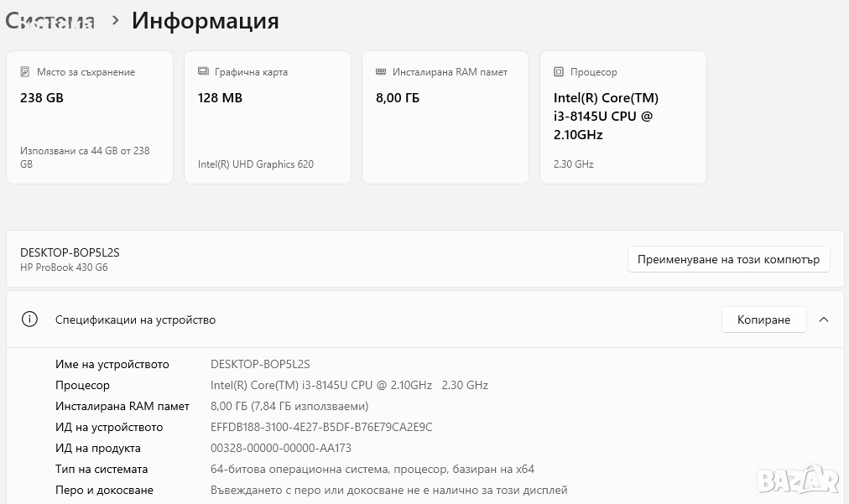Select the Intel(R) UHD Graphics 620 text
Image resolution: width=849 pixels, height=504 pixels.
256,164
